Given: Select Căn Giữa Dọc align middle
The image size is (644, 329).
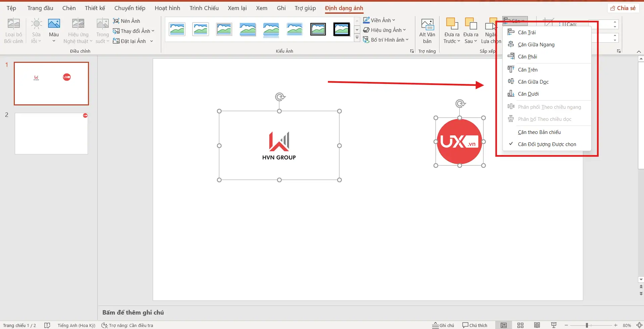Looking at the screenshot, I should [x=547, y=82].
